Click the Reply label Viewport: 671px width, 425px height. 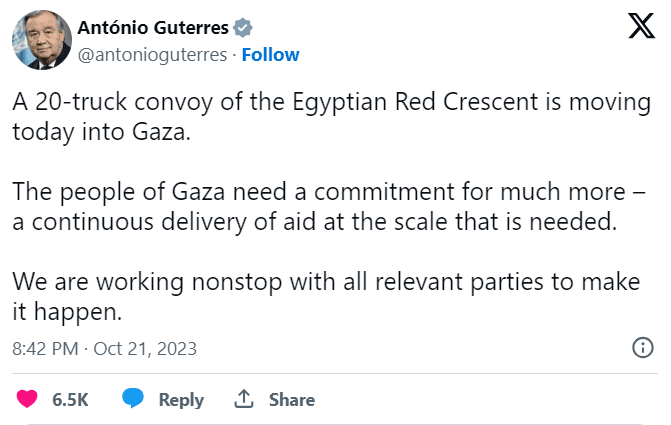[181, 400]
